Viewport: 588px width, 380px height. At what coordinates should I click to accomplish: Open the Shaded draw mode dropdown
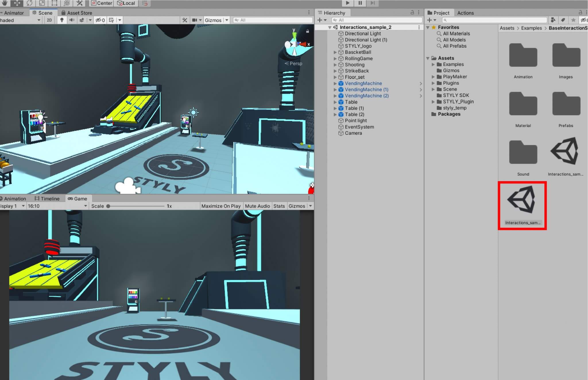pyautogui.click(x=20, y=20)
